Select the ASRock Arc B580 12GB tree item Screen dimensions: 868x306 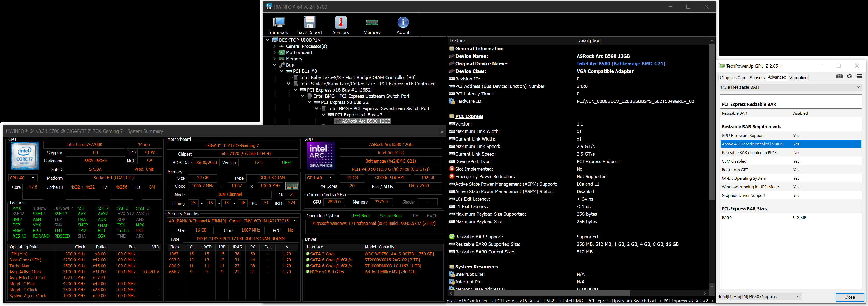pos(366,121)
